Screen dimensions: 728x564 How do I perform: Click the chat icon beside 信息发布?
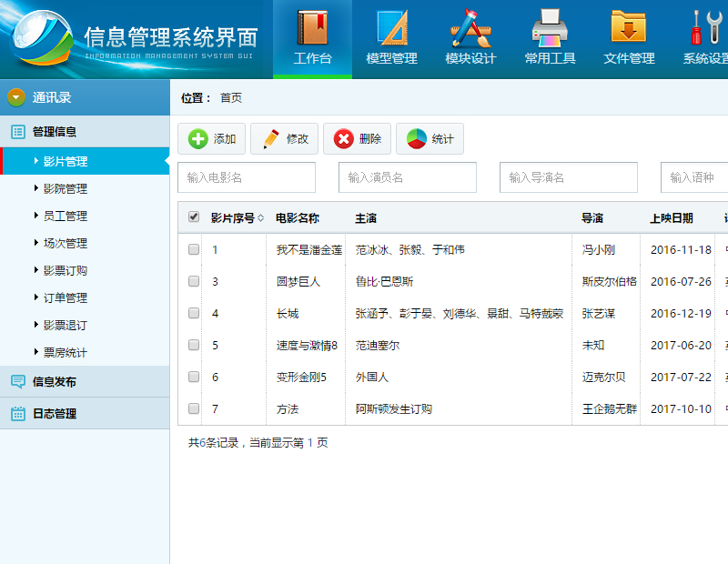pyautogui.click(x=18, y=381)
